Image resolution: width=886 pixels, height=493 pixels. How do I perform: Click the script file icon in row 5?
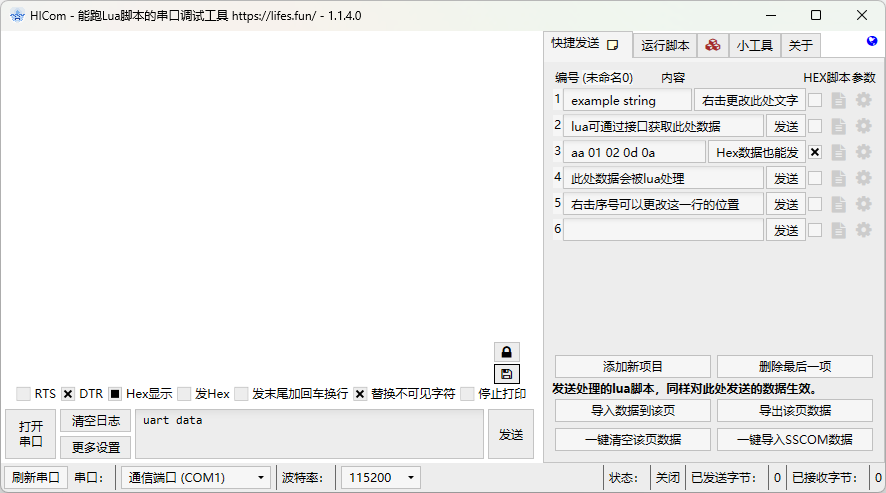tap(839, 204)
